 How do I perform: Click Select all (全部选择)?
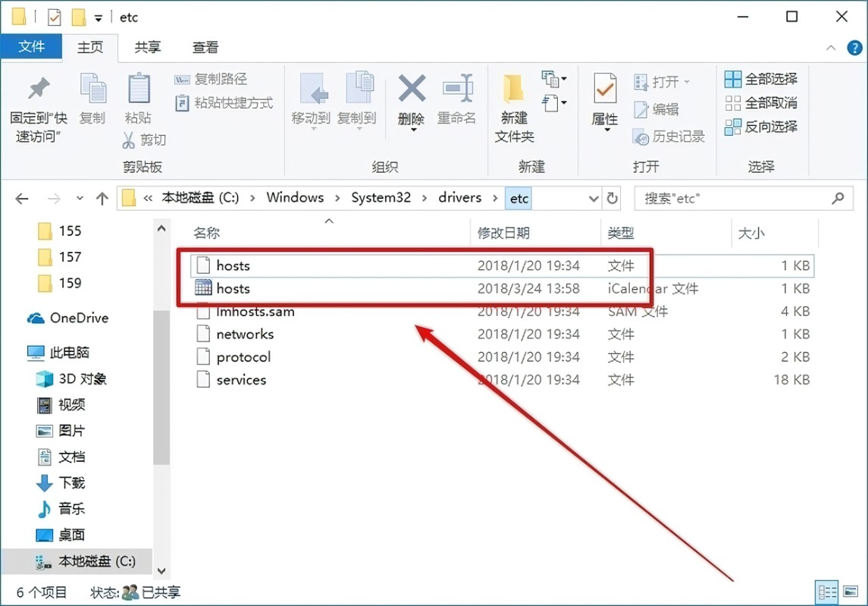coord(761,79)
